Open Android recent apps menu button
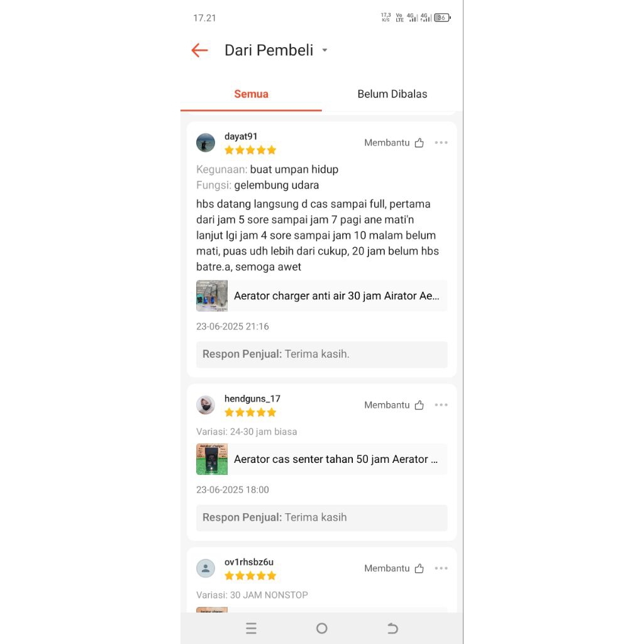Viewport: 644px width, 644px height. (252, 628)
